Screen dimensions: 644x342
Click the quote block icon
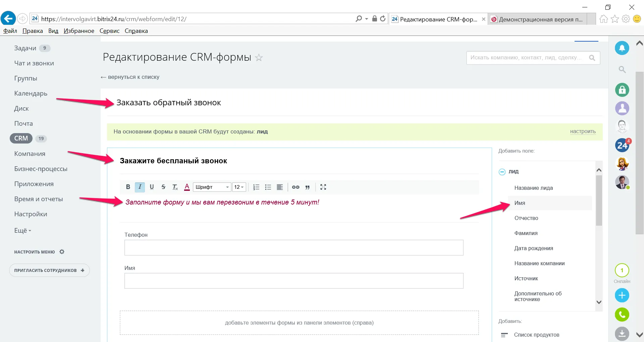pyautogui.click(x=308, y=187)
